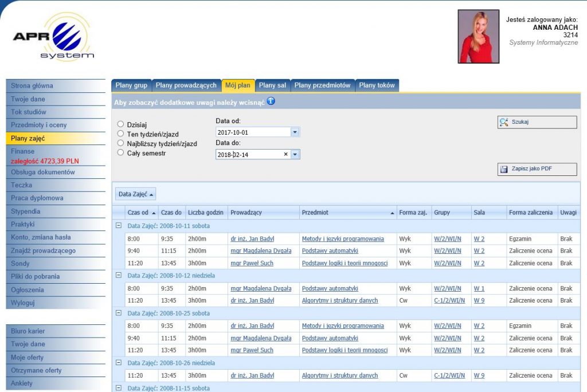Viewport: 587px width, 392px height.
Task: Open Strona główna in the sidebar
Action: pos(56,86)
